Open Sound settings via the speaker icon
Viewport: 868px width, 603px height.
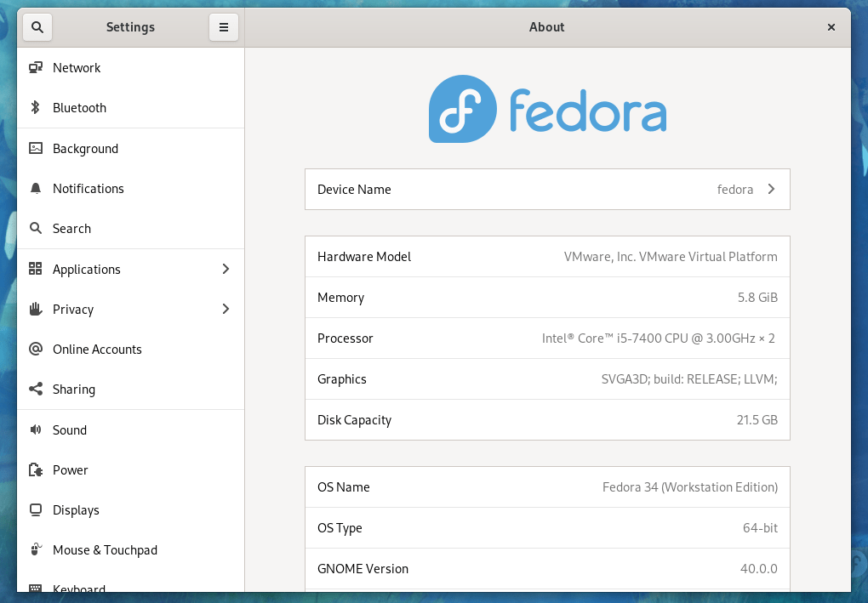36,429
